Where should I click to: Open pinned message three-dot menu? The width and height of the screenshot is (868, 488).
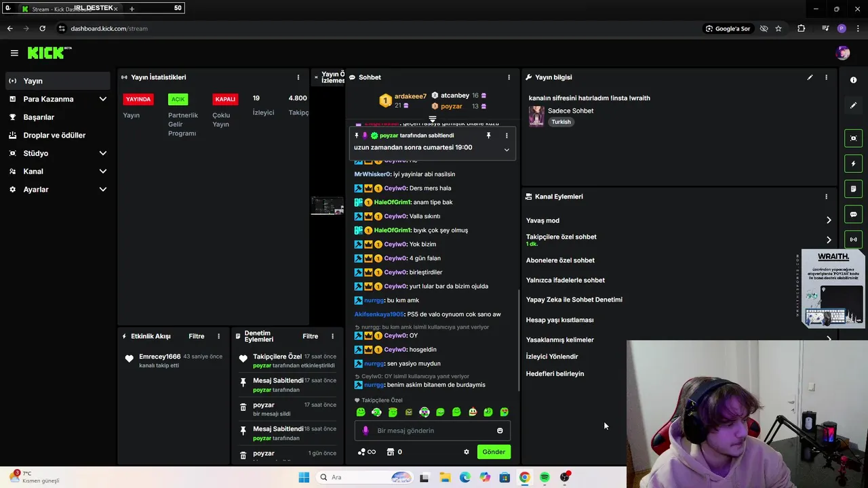(x=506, y=136)
